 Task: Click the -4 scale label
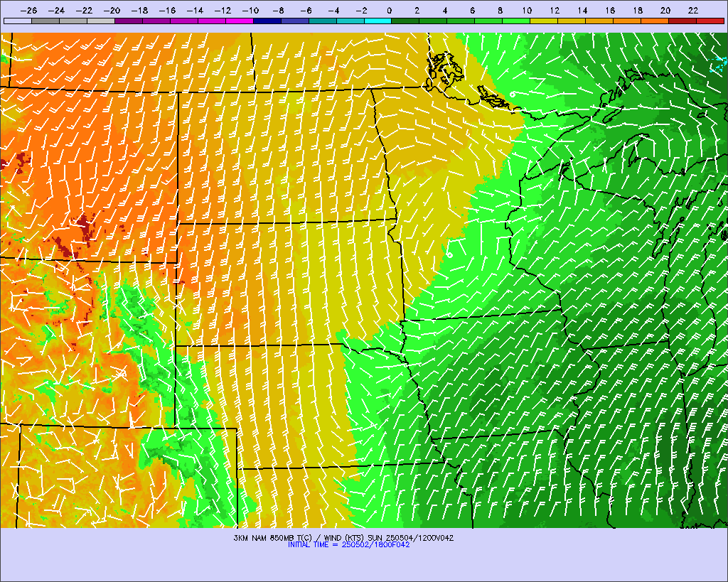[x=333, y=11]
